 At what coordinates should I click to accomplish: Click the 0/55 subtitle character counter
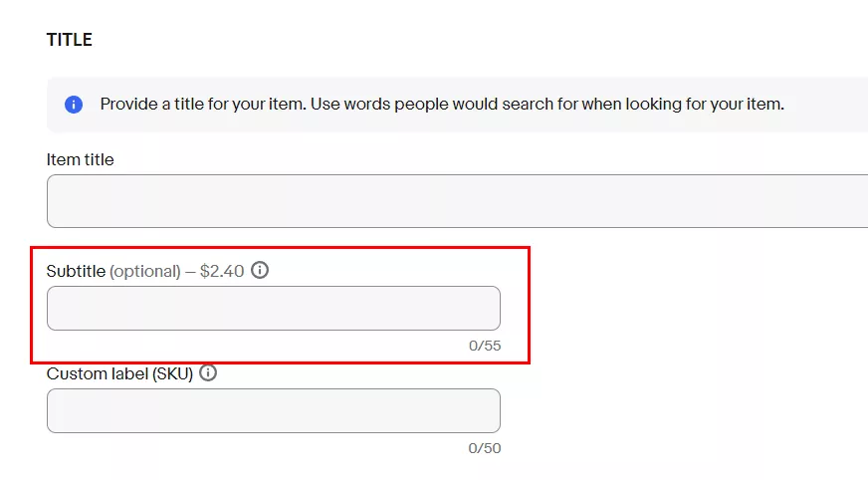click(485, 346)
